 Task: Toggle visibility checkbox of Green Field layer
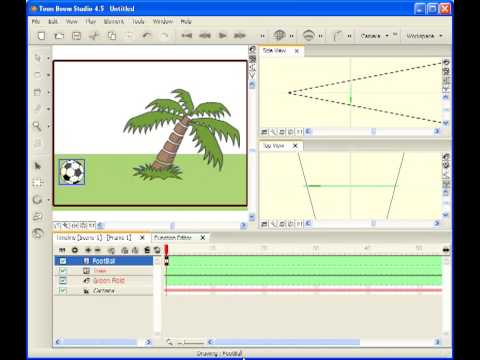(63, 281)
